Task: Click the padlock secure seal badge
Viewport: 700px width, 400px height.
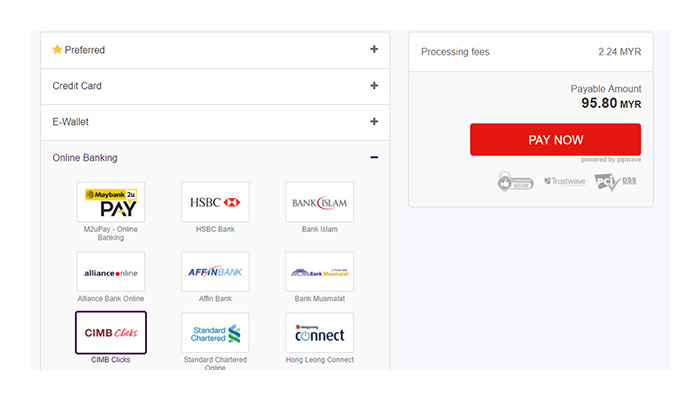Action: point(516,181)
